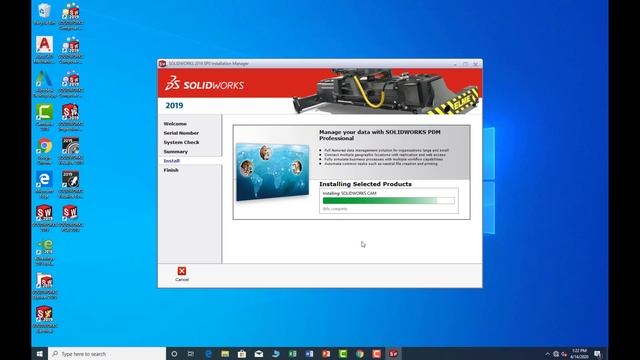640x360 pixels.
Task: Click the 2019 version label
Action: (x=174, y=106)
